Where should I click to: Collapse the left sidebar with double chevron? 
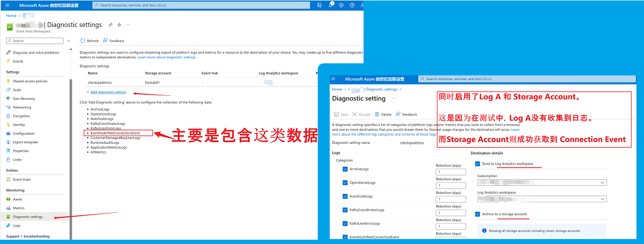pyautogui.click(x=68, y=41)
